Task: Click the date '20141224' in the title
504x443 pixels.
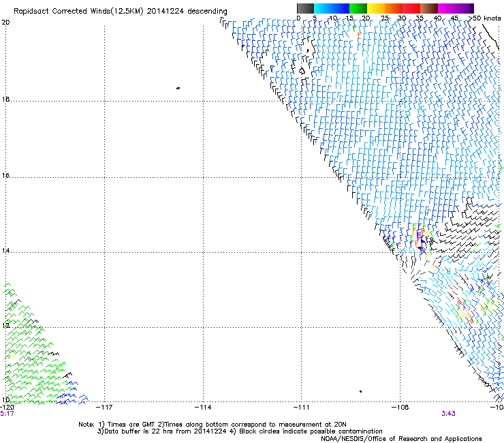Action: (166, 12)
